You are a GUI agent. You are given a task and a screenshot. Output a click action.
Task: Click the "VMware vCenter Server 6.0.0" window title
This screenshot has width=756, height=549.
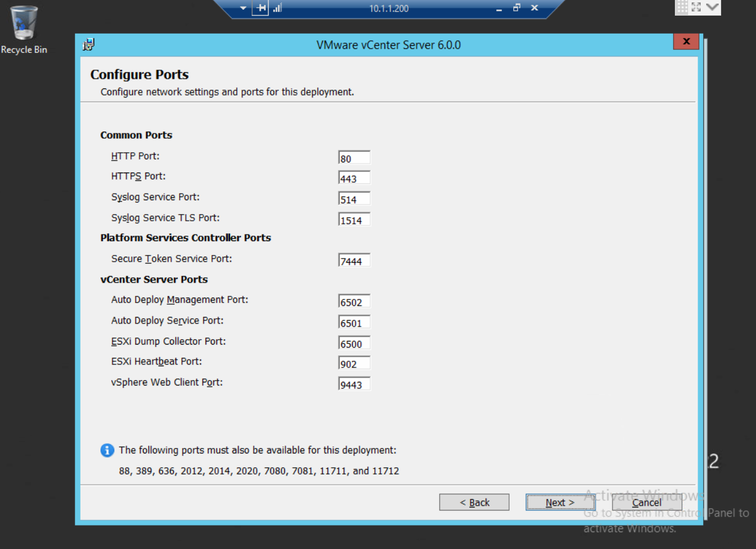(x=389, y=45)
